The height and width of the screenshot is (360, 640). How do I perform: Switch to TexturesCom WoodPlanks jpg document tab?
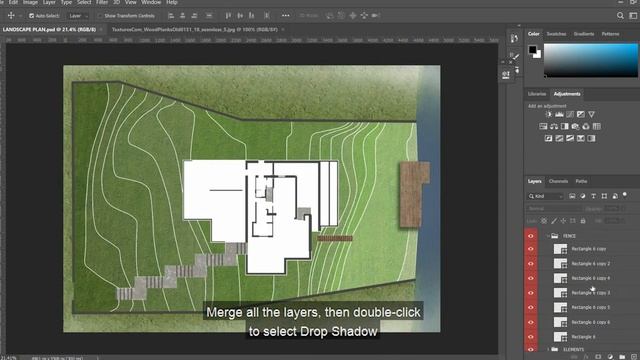tap(195, 29)
